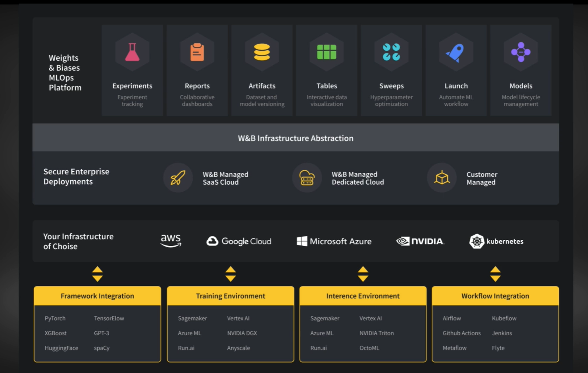Click the Launch card title

point(456,86)
